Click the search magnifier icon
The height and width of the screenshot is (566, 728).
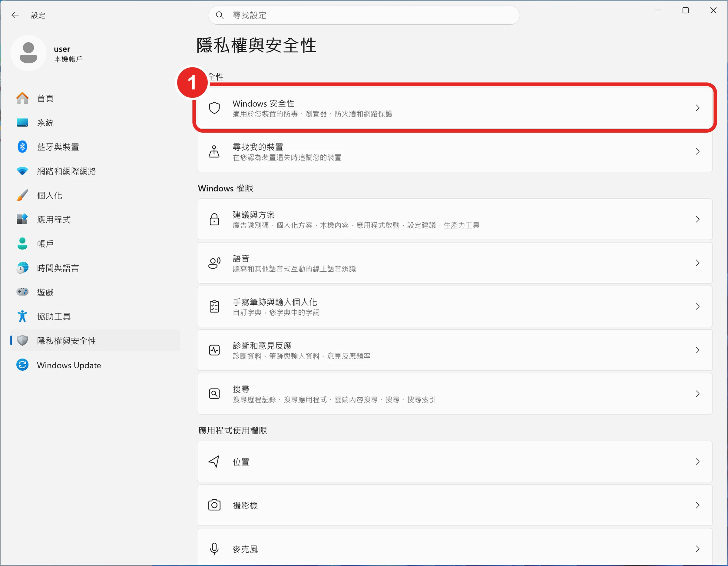220,15
